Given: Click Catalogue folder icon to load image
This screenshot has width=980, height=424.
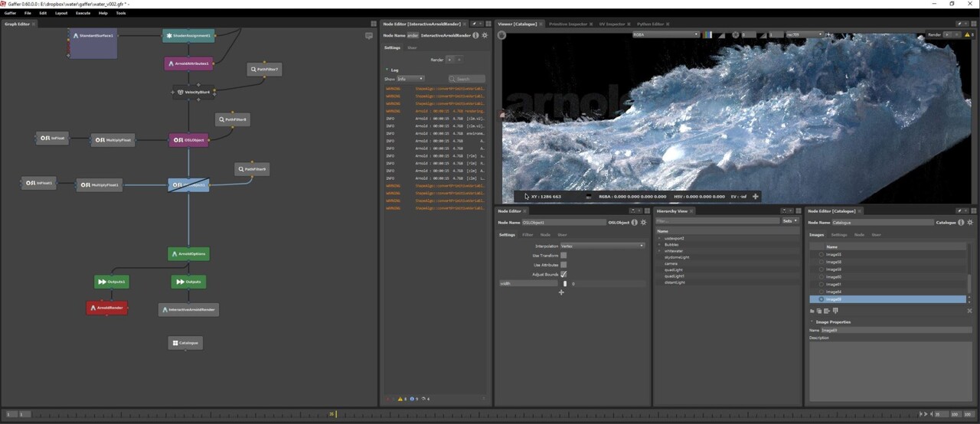Looking at the screenshot, I should [812, 311].
